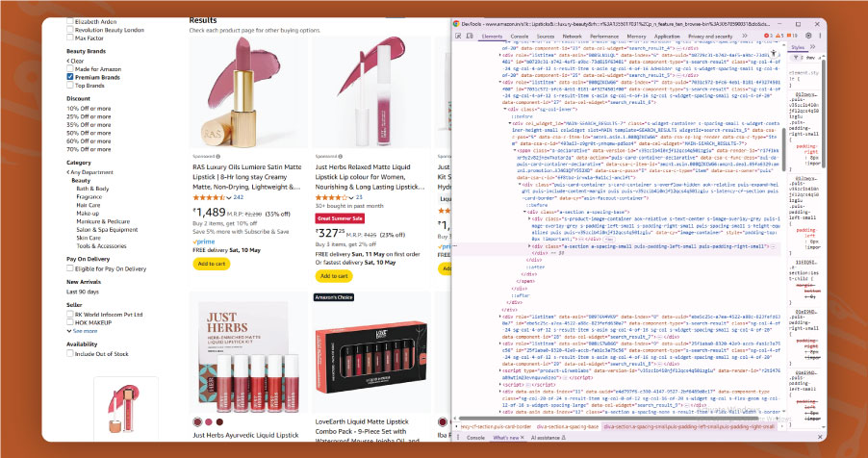Enable Include Out of Stock checkbox
The height and width of the screenshot is (458, 868).
pyautogui.click(x=70, y=353)
